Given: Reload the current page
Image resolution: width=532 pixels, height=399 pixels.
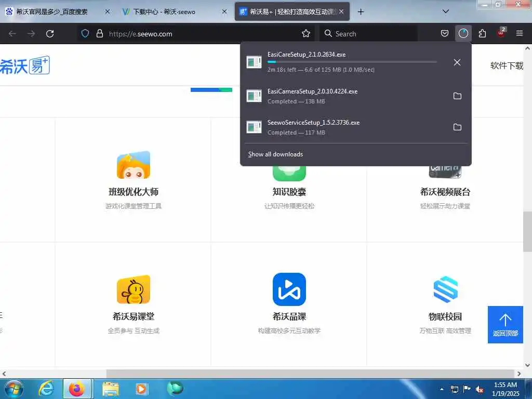Looking at the screenshot, I should [50, 34].
